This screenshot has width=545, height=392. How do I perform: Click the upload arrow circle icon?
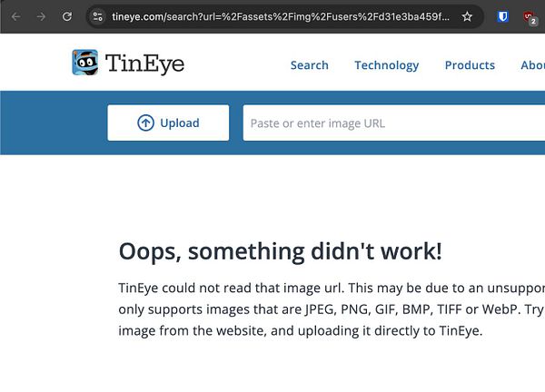click(145, 122)
